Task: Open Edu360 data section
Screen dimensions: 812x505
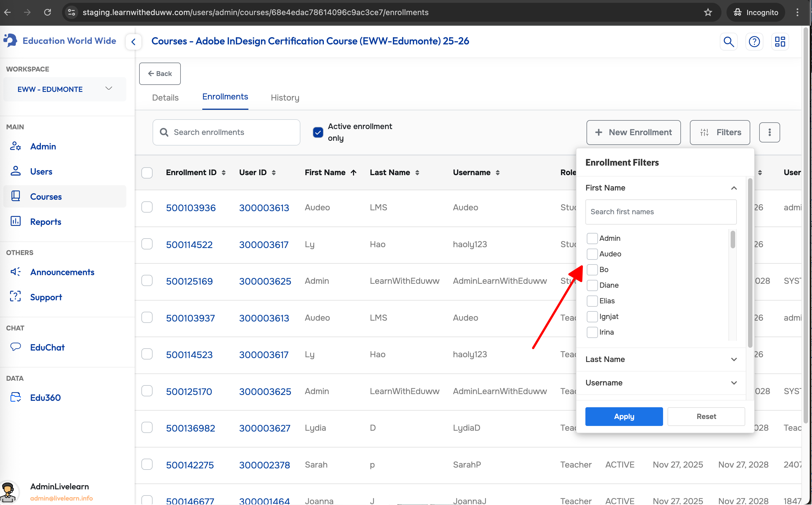Action: (x=45, y=397)
